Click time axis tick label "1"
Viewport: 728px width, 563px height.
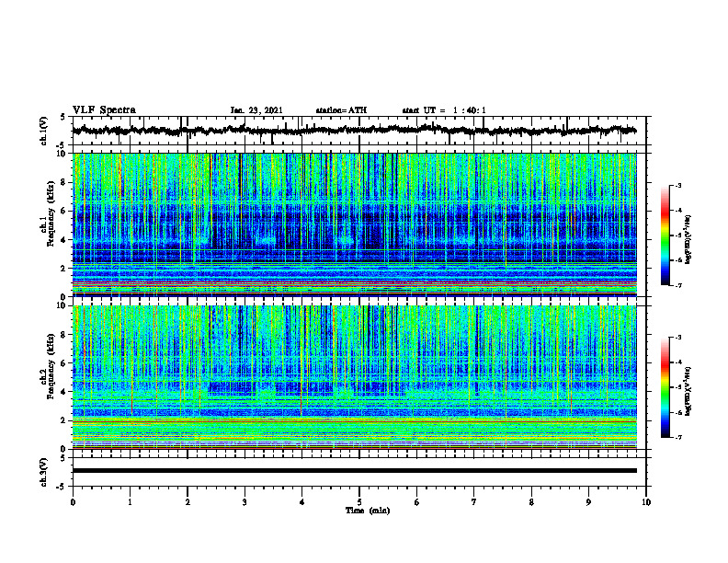click(130, 502)
